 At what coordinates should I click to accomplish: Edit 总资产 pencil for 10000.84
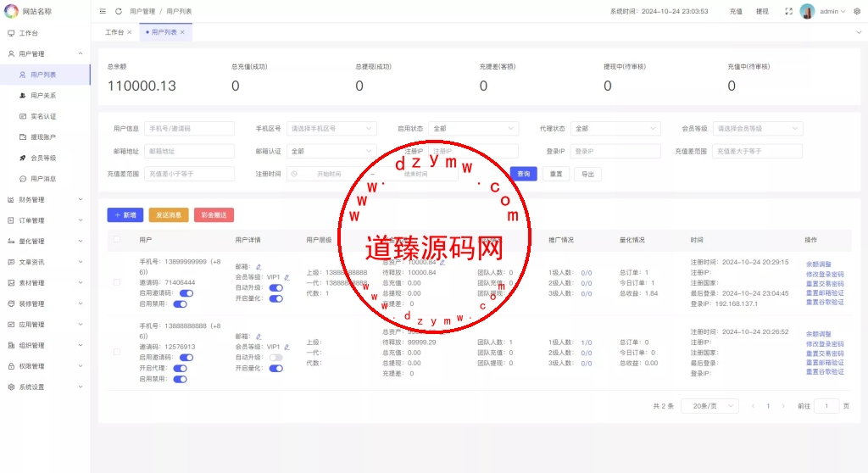click(442, 262)
